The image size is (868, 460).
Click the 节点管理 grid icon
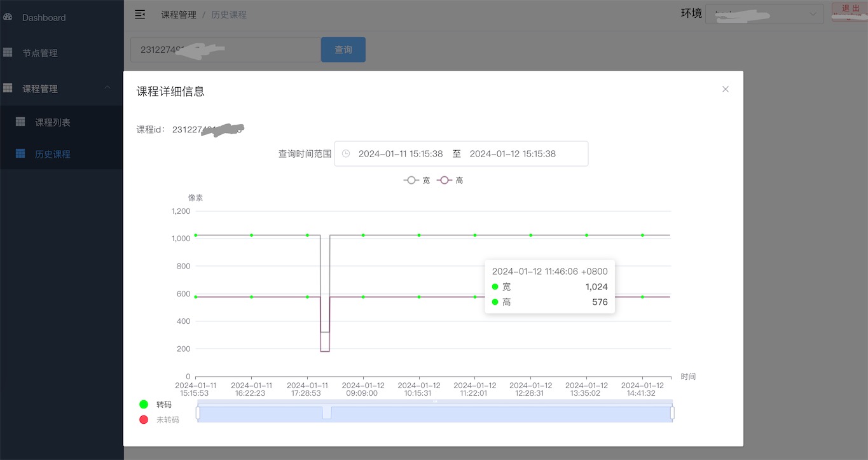(x=8, y=53)
